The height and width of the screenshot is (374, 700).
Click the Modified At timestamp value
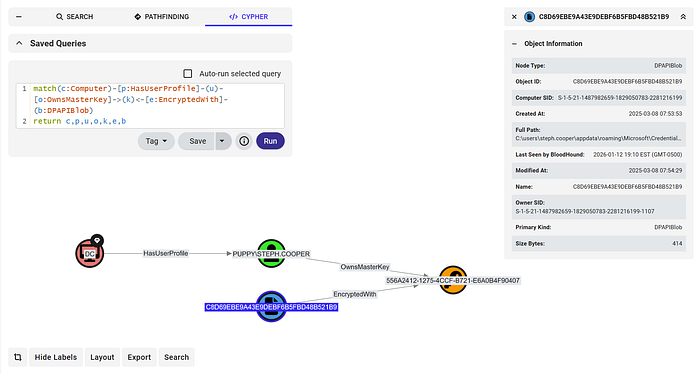tap(655, 170)
